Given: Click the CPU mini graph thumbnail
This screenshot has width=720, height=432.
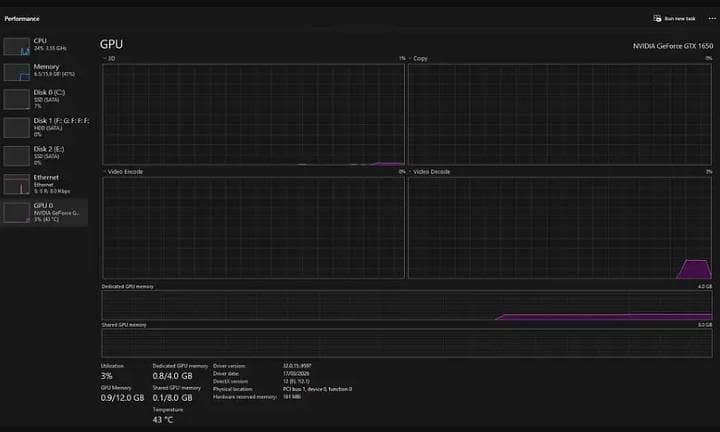Looking at the screenshot, I should [x=17, y=46].
